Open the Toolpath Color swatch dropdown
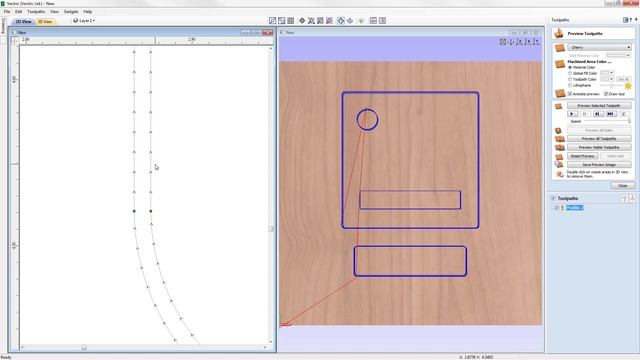Screen dimensions: 640x360 [x=607, y=79]
